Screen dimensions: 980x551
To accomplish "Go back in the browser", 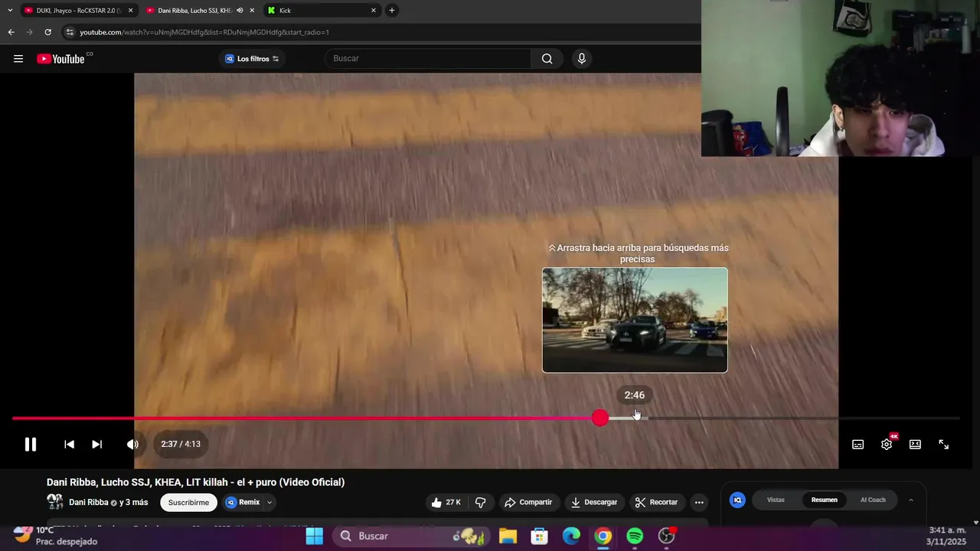I will pos(11,32).
